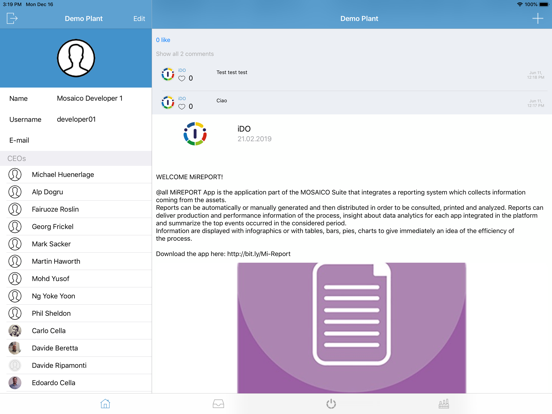Tap the battery indicator in status bar
This screenshot has height=414, width=552.
544,4
